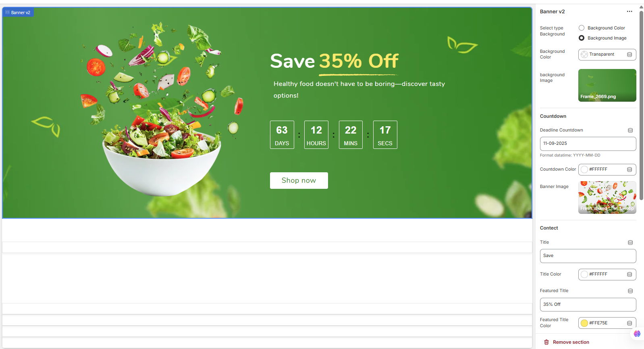Viewport: 644px width, 349px height.
Task: Click the database icon in Countdown Color field
Action: pos(629,169)
